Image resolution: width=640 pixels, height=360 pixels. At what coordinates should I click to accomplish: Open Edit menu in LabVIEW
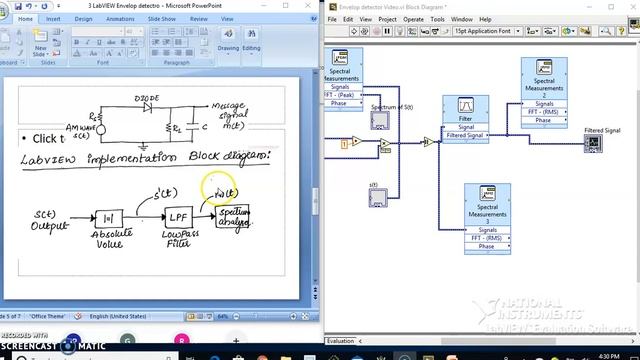[x=348, y=19]
